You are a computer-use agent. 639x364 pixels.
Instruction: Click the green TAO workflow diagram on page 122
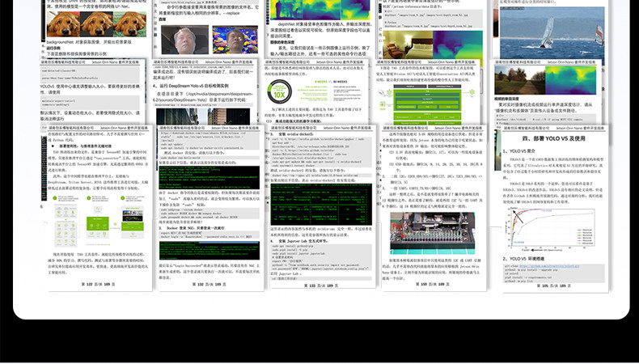98,221
